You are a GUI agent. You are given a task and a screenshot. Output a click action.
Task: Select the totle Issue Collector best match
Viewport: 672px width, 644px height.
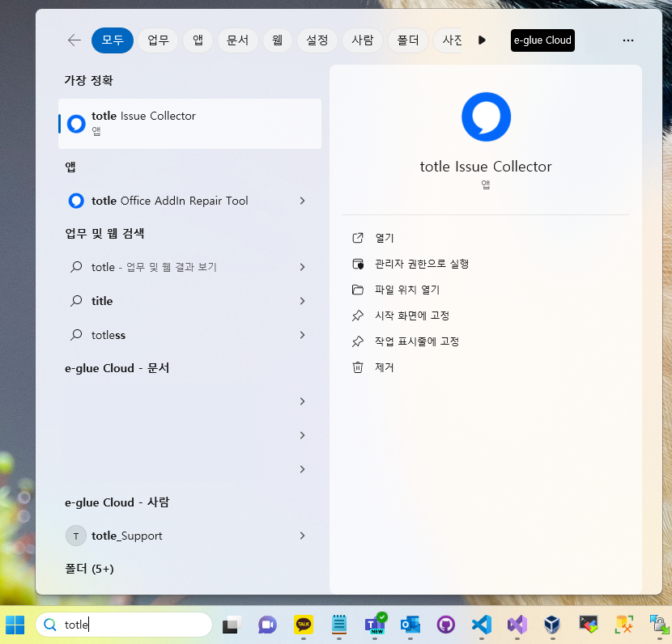(189, 124)
